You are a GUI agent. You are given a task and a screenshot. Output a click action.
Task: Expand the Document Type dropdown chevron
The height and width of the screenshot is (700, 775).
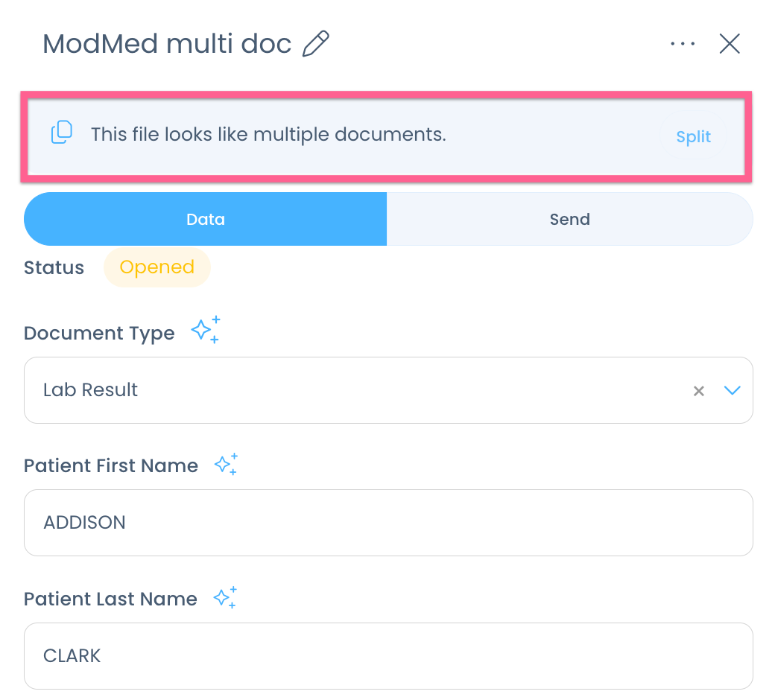click(x=733, y=390)
